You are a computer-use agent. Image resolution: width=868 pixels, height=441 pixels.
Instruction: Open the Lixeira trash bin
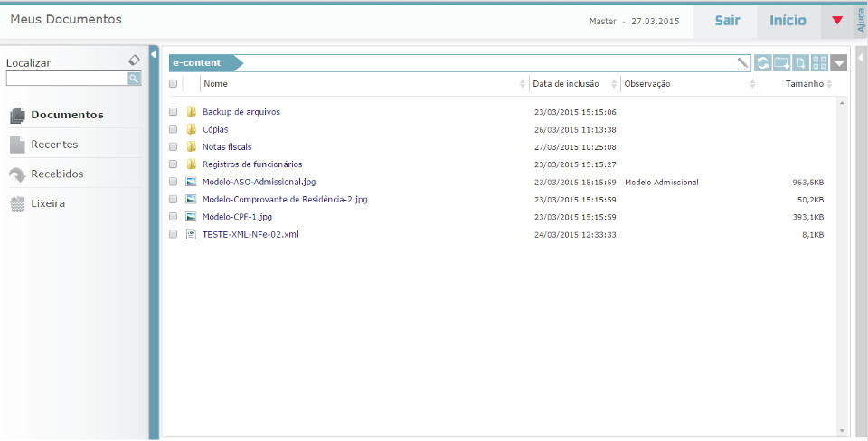pos(47,203)
